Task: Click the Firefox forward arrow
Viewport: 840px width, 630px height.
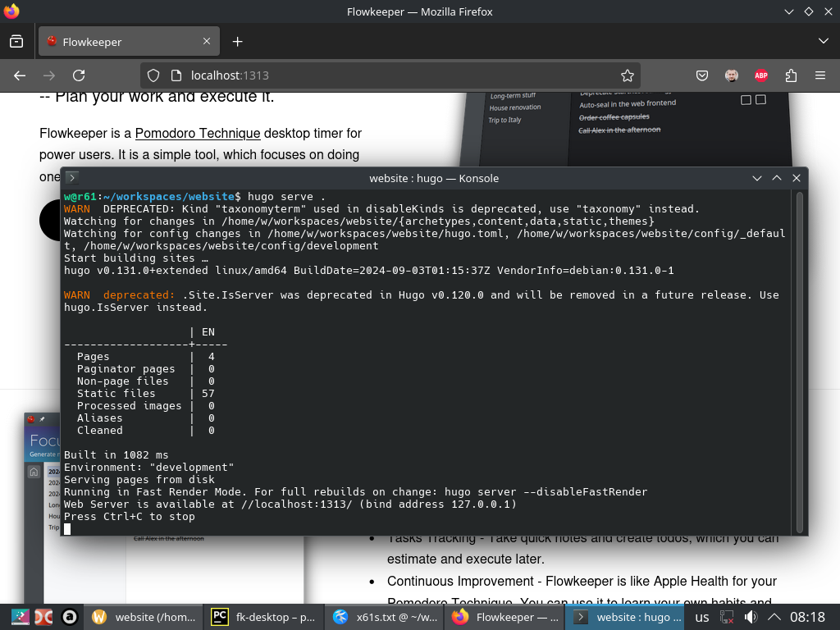Action: 48,75
